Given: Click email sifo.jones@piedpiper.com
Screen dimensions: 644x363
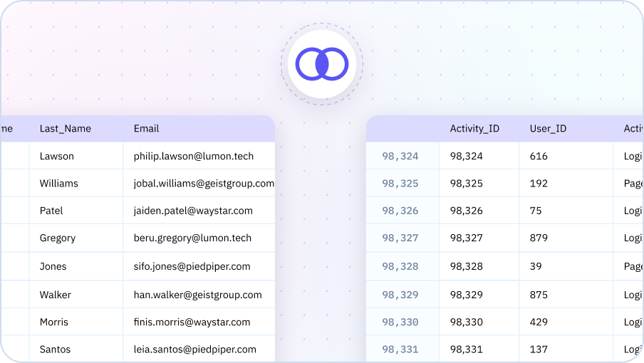Looking at the screenshot, I should [192, 267].
